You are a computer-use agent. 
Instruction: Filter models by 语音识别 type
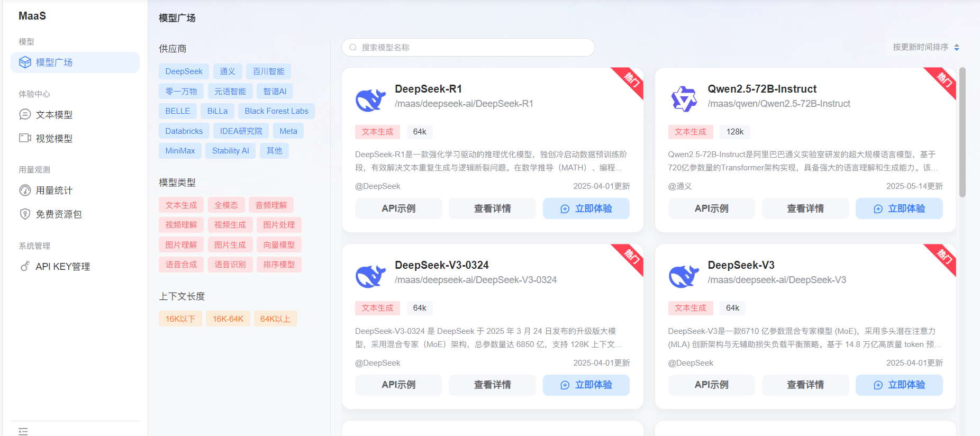click(x=230, y=265)
